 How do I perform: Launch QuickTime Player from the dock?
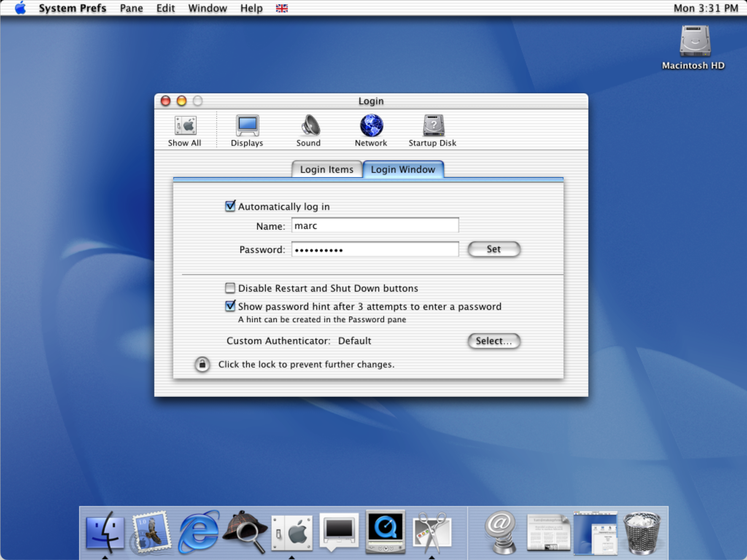[x=386, y=532]
